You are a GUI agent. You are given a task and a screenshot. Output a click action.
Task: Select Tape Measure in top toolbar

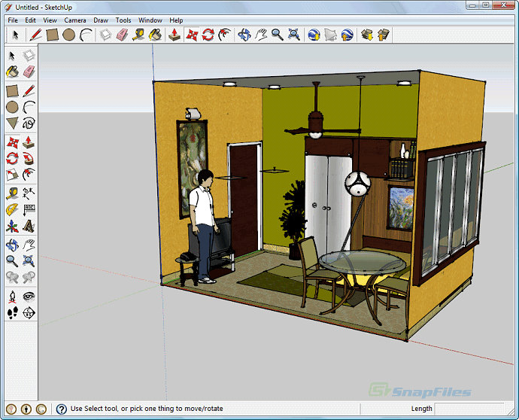(x=138, y=35)
